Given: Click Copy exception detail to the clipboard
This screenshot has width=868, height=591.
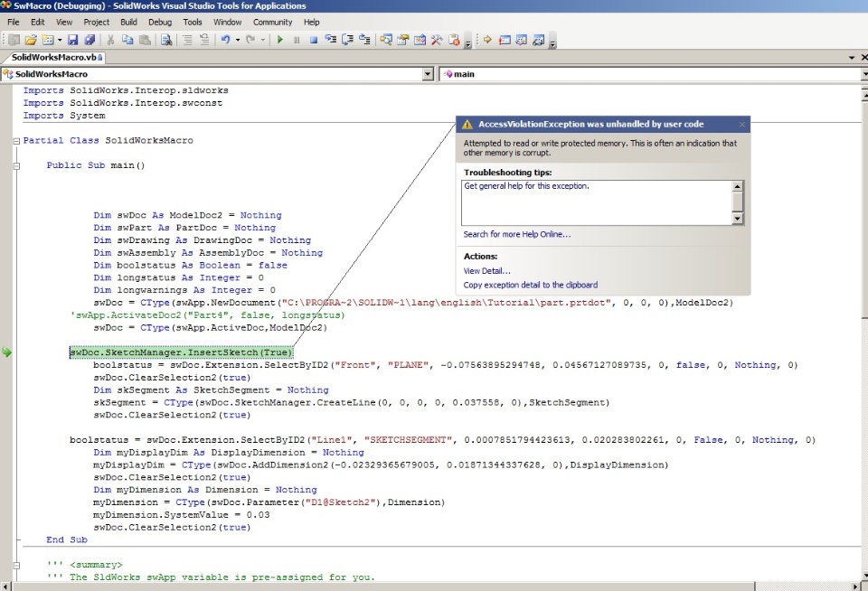Looking at the screenshot, I should pos(530,285).
